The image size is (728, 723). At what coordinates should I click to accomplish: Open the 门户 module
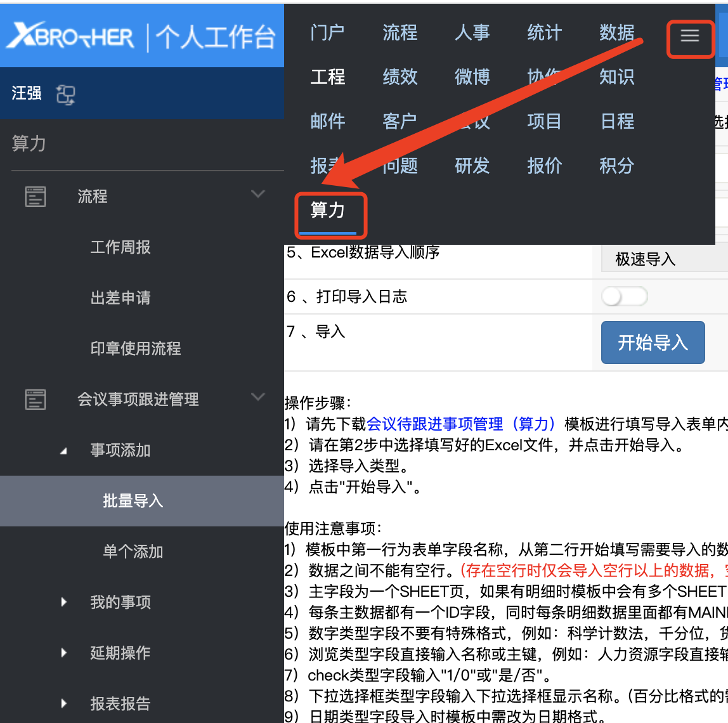click(x=328, y=32)
